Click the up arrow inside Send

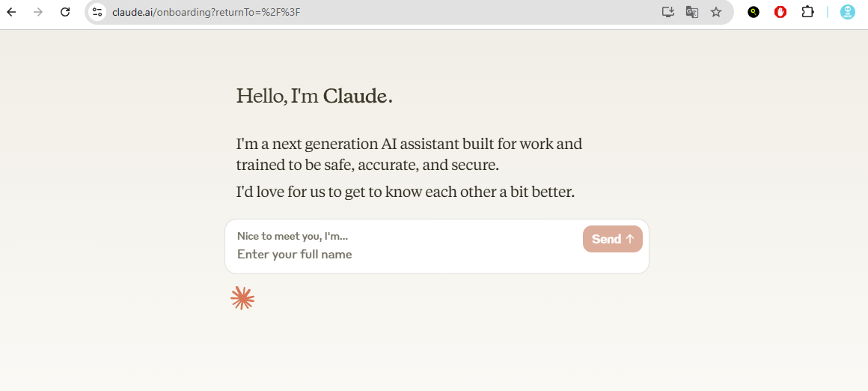click(x=630, y=239)
